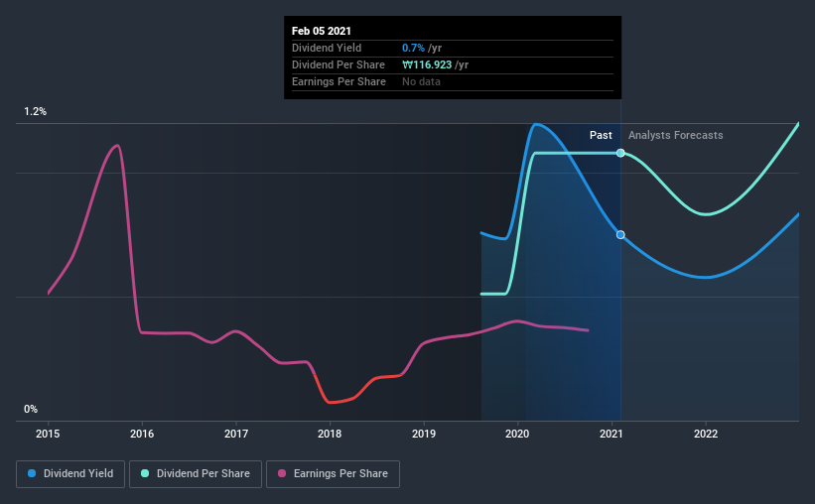Image resolution: width=815 pixels, height=504 pixels.
Task: Click the Feb 05 2021 tooltip date
Action: pos(322,31)
